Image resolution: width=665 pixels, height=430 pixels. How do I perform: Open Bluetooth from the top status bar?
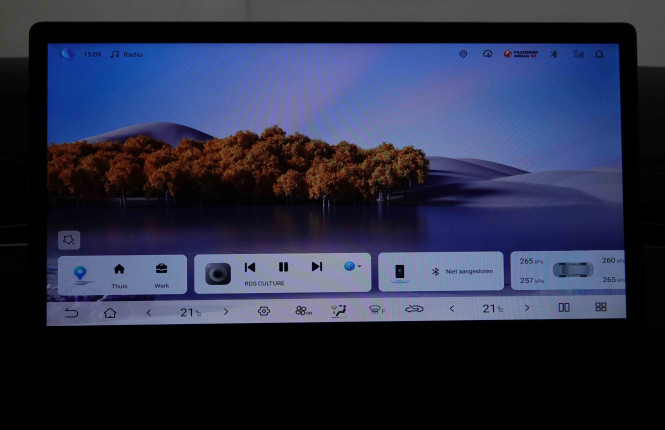pyautogui.click(x=554, y=54)
